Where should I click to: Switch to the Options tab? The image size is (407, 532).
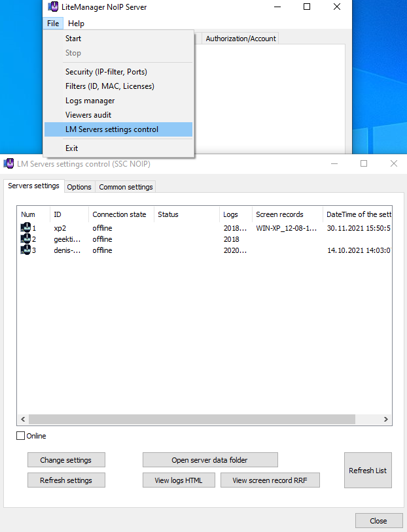[x=79, y=187]
